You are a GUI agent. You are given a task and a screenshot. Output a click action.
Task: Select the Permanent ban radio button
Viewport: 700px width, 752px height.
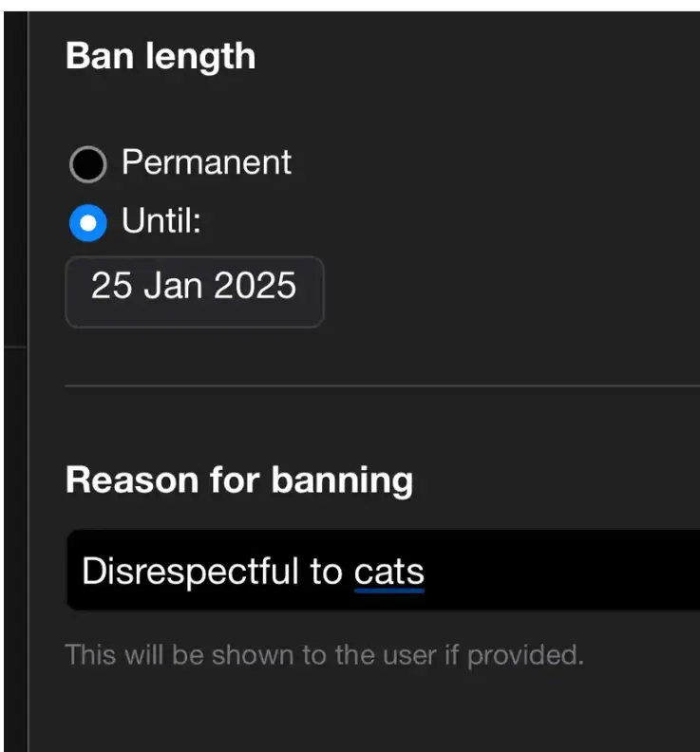pos(87,164)
